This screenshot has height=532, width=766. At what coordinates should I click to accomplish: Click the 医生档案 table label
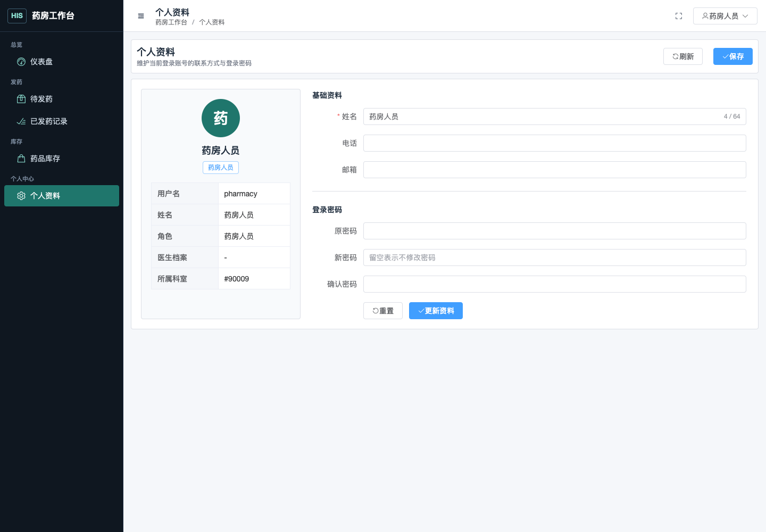[172, 257]
